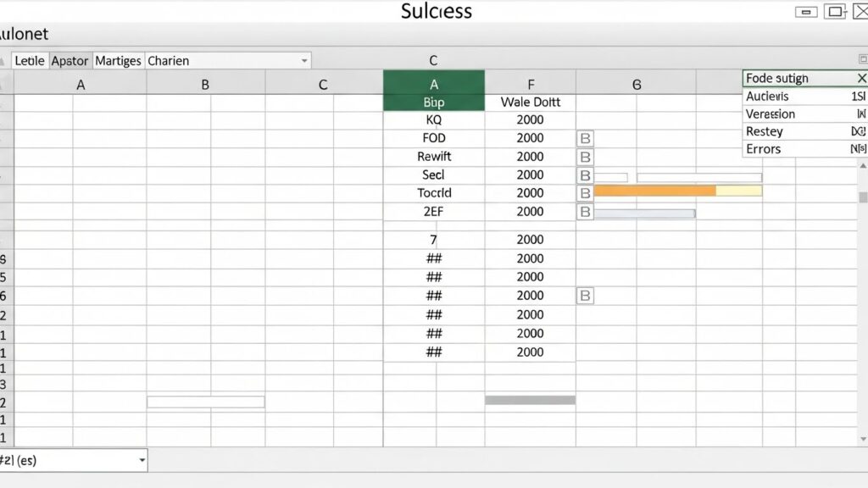Open the Apator tab
Screen dimensions: 868x488
click(x=70, y=61)
